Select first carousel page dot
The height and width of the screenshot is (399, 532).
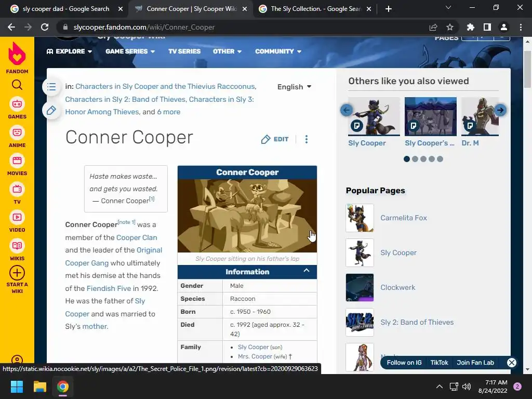407,159
